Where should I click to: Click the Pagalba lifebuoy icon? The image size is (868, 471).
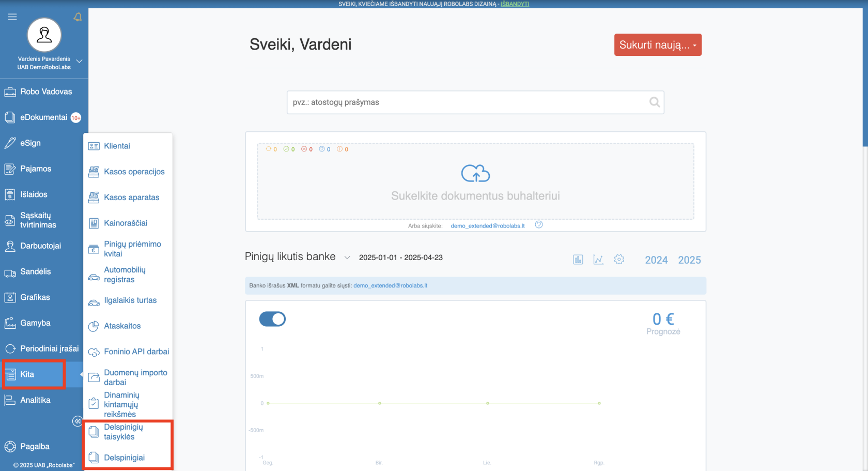pos(10,447)
